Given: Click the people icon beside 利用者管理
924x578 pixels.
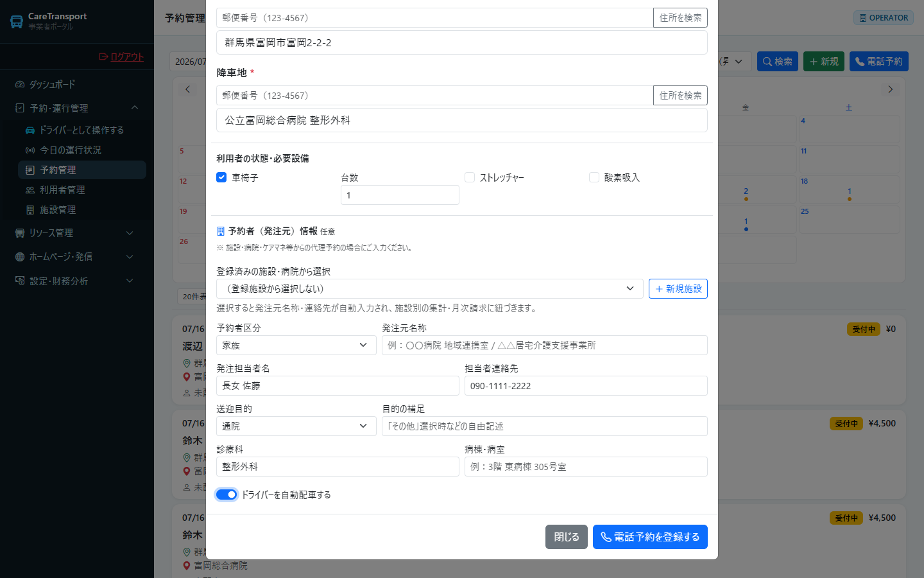Looking at the screenshot, I should click(x=30, y=189).
